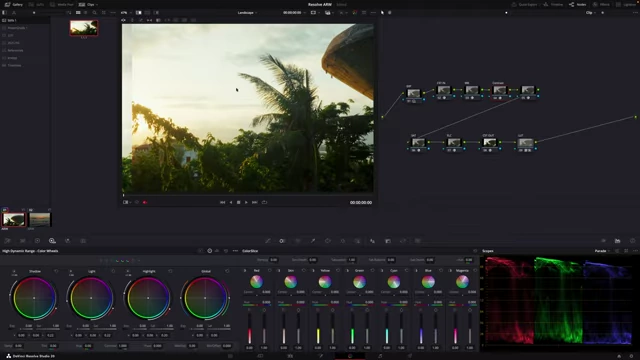Screen dimensions: 640x360
Task: Open the Camera Raw palette icon
Action: 7,241
